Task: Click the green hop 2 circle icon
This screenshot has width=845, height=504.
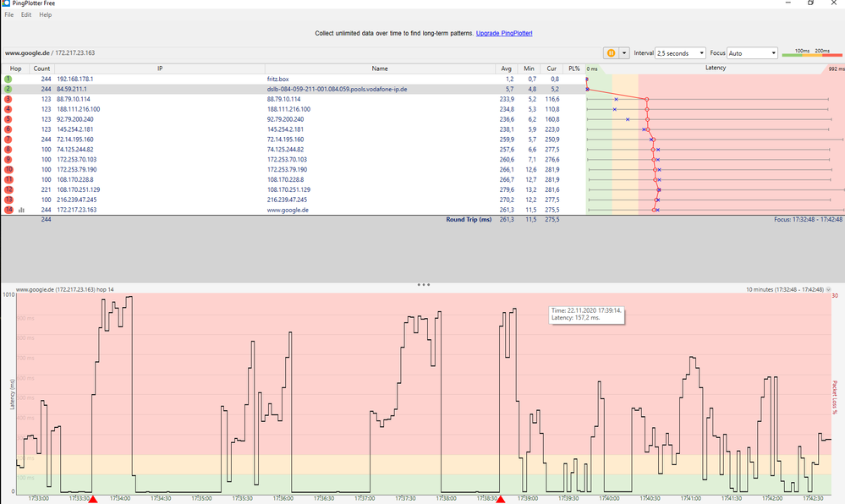Action: [8, 89]
